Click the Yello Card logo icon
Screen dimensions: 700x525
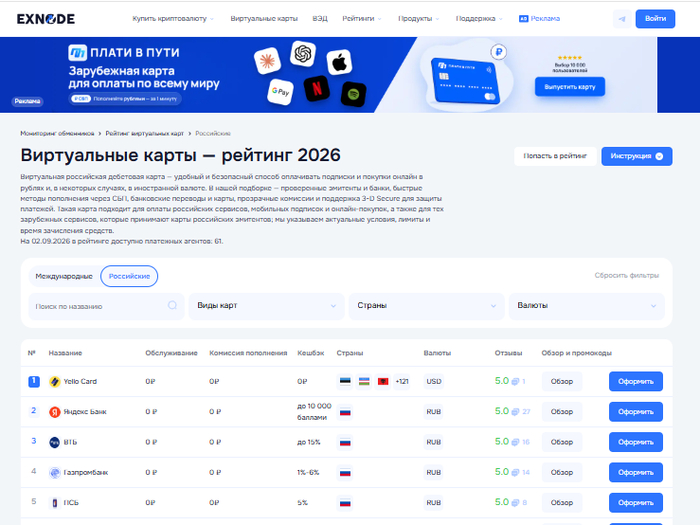coord(54,382)
